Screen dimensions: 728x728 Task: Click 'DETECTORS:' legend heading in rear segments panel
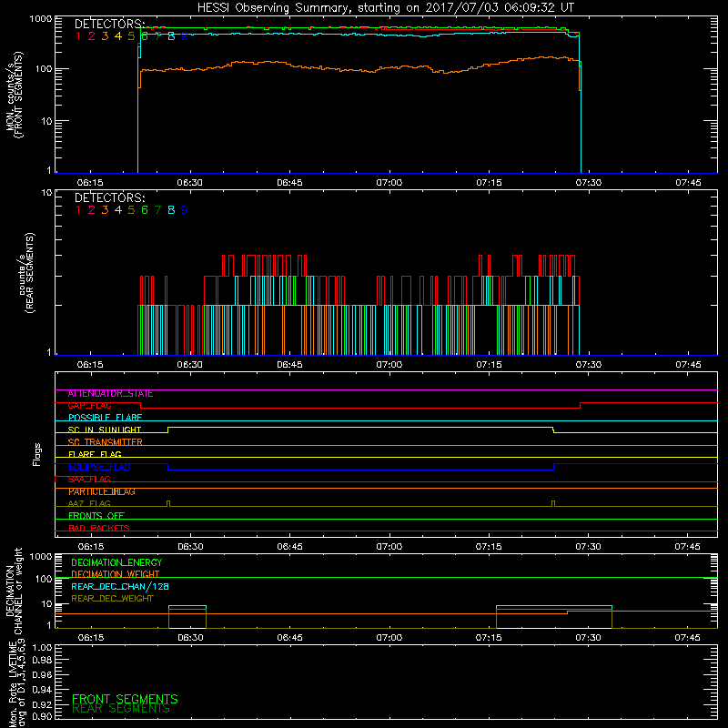pyautogui.click(x=110, y=198)
